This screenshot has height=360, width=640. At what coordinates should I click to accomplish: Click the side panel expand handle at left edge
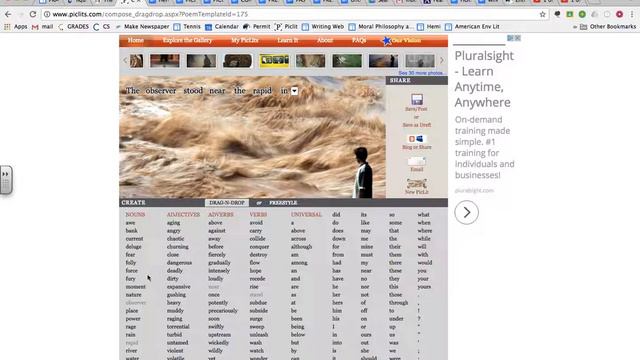(6, 180)
